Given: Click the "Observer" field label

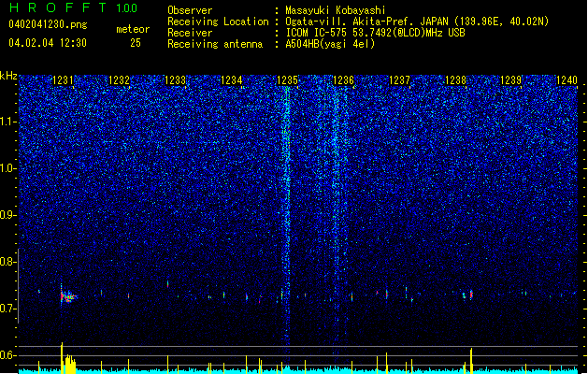Looking at the screenshot, I should [x=190, y=10].
